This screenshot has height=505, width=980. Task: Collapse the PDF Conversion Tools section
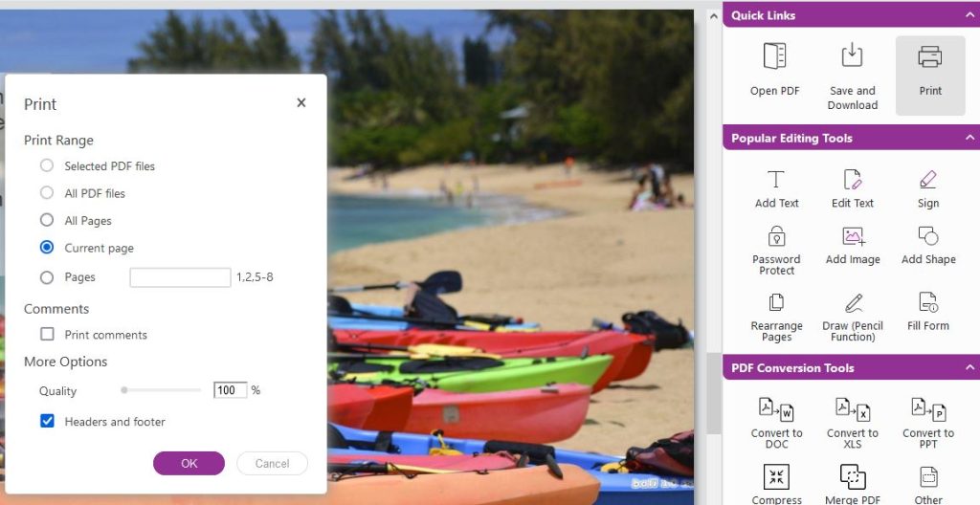point(970,367)
